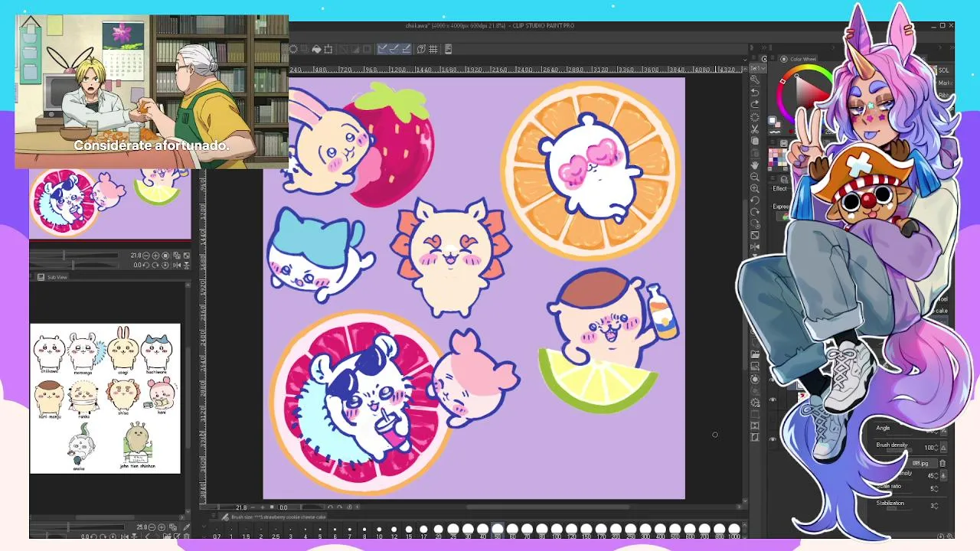Click Flip horizontal icon in side toolbar

point(755,246)
